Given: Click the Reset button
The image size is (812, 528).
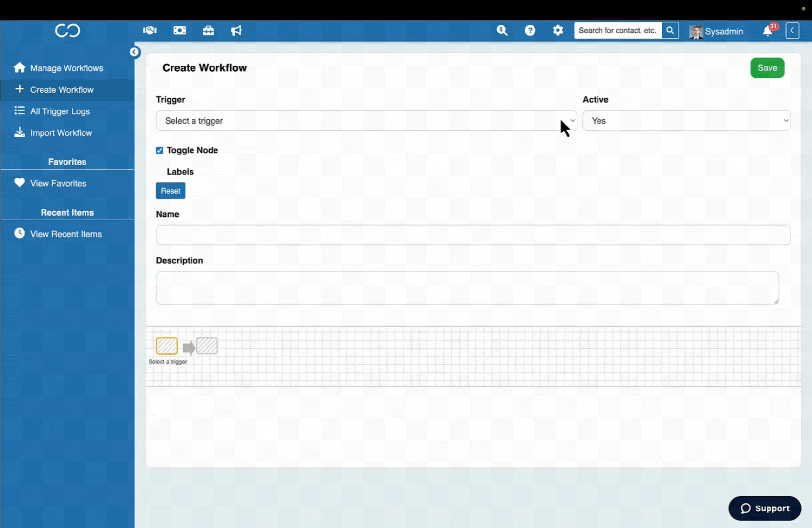Looking at the screenshot, I should pyautogui.click(x=171, y=191).
